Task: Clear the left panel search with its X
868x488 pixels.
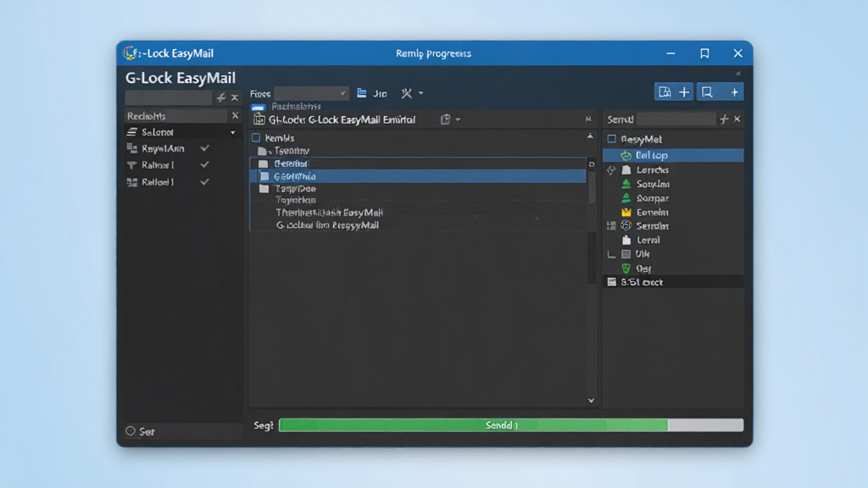Action: 235,98
